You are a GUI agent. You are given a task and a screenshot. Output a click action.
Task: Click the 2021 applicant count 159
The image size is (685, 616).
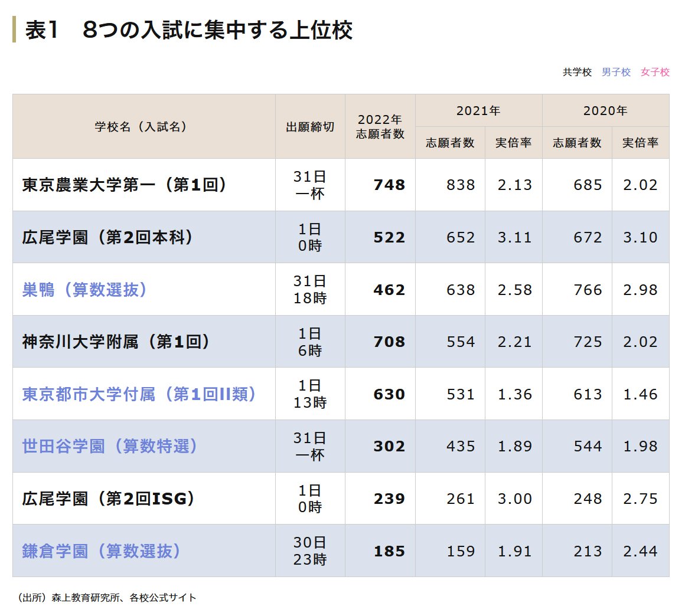tap(461, 551)
